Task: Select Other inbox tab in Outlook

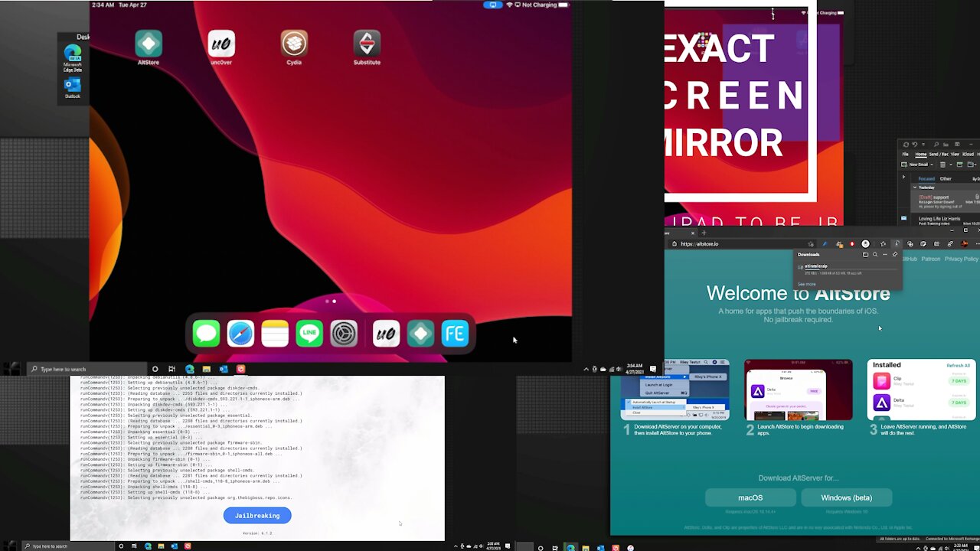Action: 946,179
